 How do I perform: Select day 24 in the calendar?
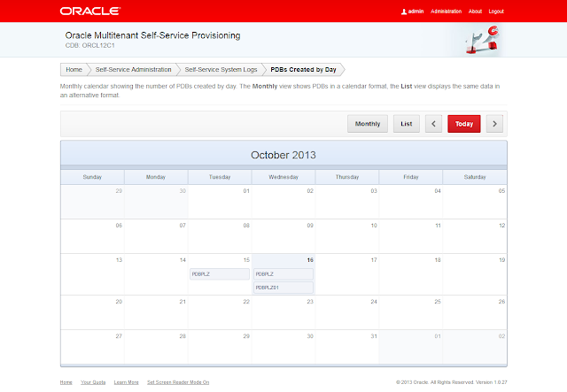click(x=347, y=312)
